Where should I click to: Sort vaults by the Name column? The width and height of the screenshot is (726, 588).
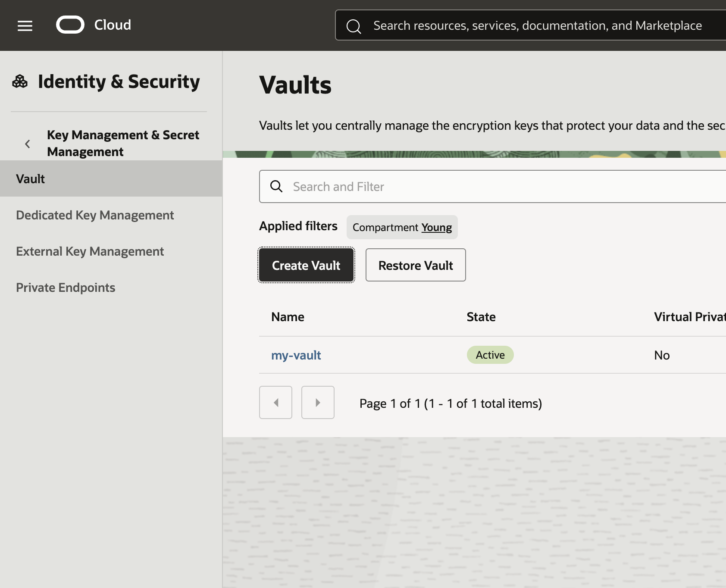pyautogui.click(x=287, y=316)
